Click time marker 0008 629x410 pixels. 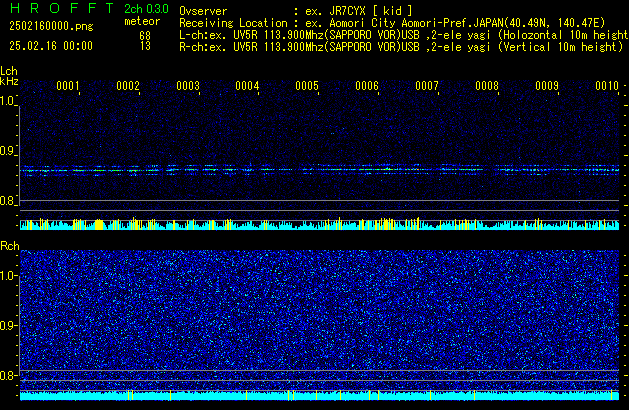pos(487,86)
